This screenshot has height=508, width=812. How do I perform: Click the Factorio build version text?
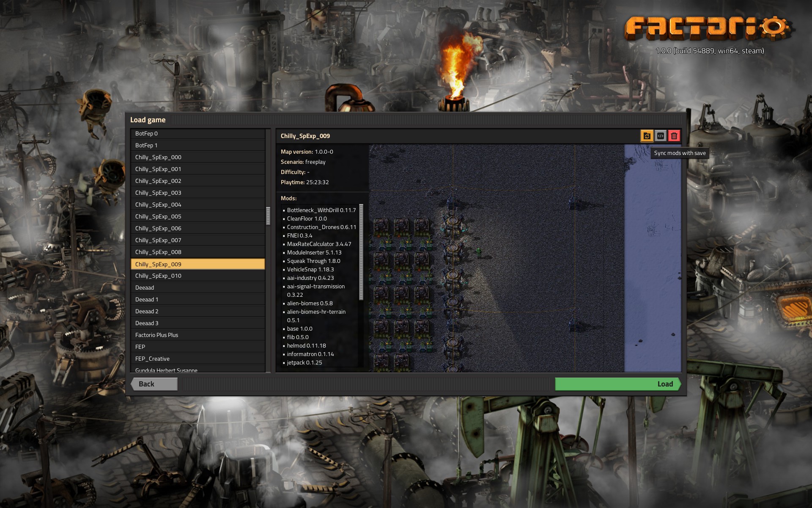710,51
